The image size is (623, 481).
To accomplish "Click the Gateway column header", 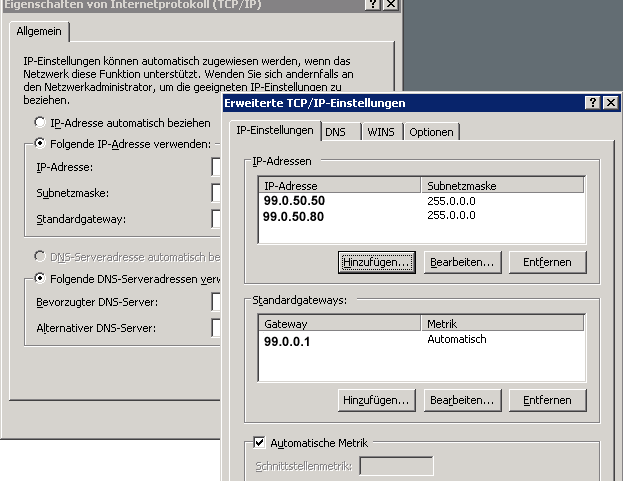I will (340, 324).
